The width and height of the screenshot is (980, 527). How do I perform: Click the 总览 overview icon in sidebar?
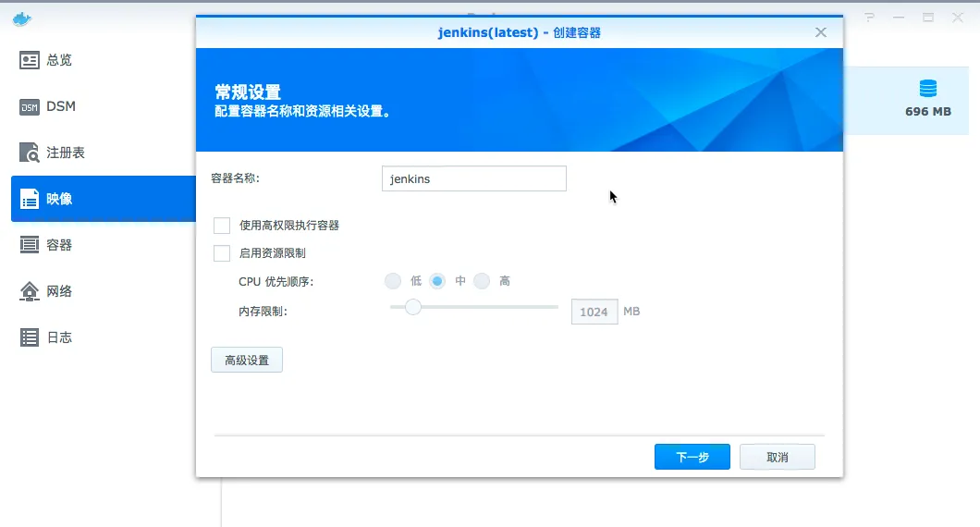30,60
